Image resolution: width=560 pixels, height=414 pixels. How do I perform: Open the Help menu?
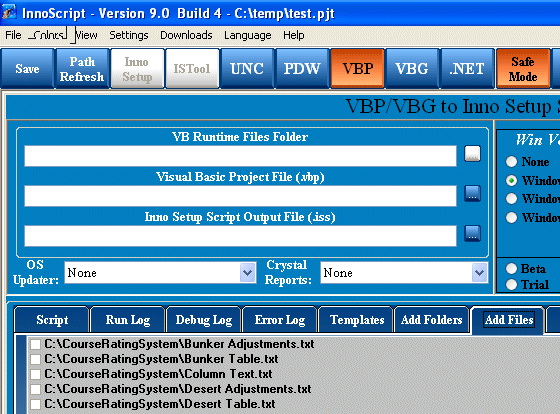tap(294, 35)
